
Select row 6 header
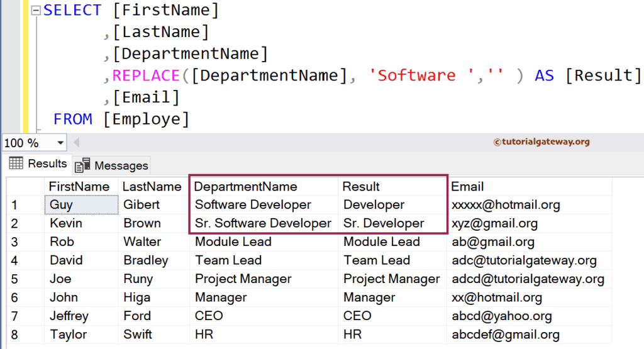[x=25, y=297]
